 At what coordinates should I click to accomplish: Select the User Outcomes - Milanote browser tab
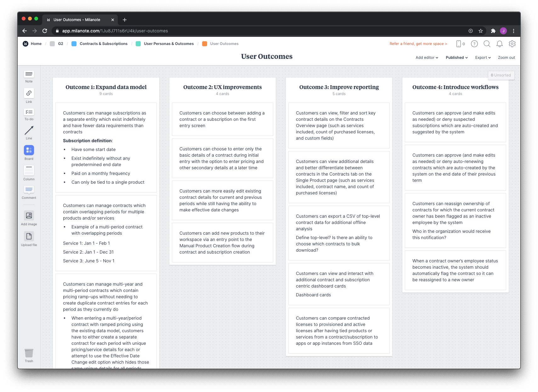(80, 20)
